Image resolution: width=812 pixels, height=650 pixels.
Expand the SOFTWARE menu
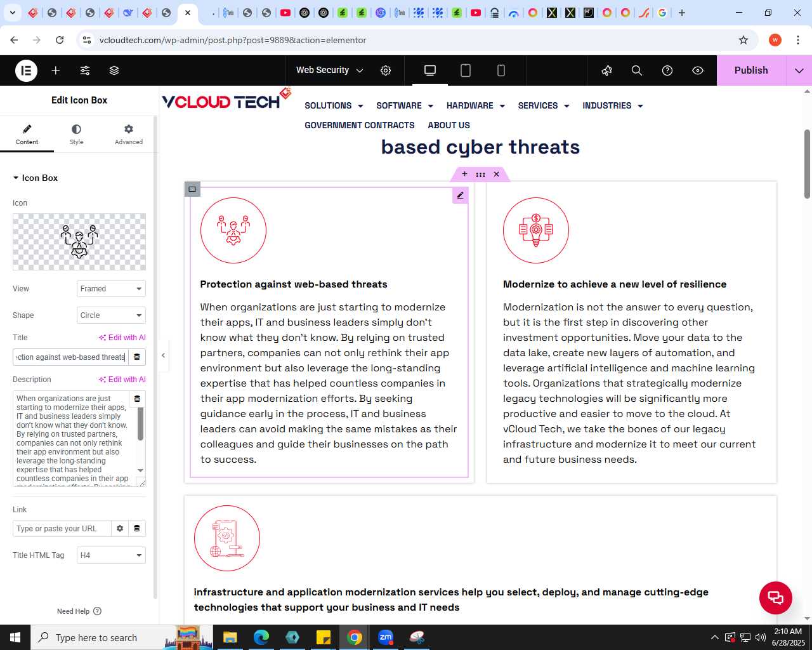(405, 106)
